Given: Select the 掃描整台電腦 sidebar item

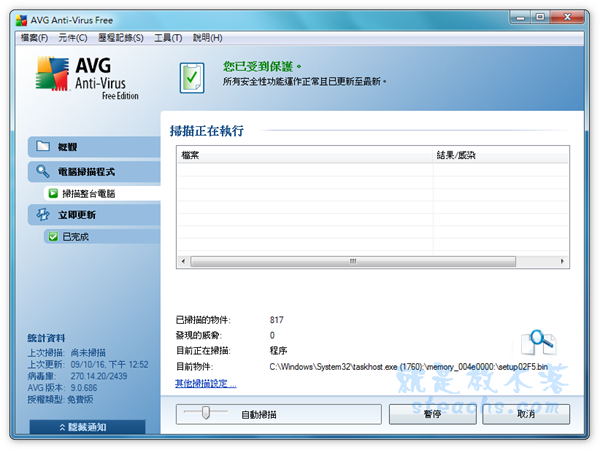Looking at the screenshot, I should 102,194.
